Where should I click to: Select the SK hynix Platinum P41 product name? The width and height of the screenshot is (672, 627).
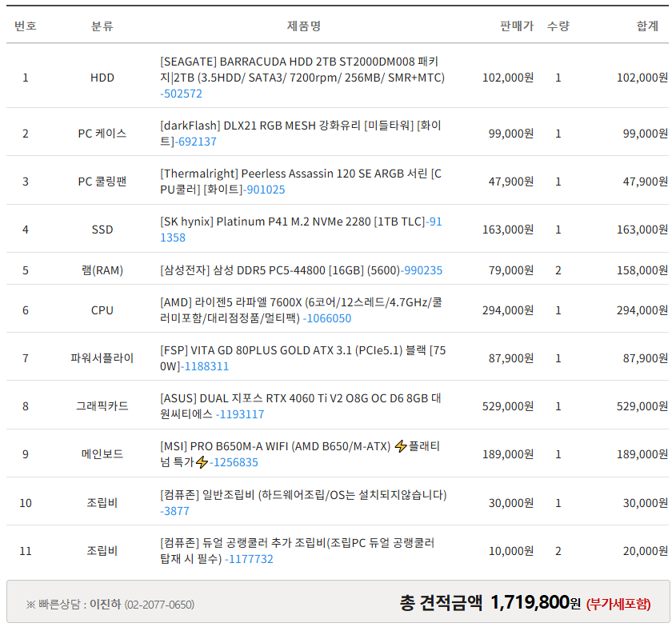[x=293, y=222]
